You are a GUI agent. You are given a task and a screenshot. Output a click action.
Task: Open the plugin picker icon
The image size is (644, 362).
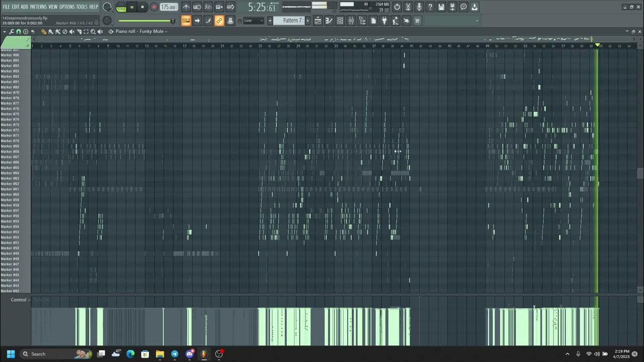(x=384, y=21)
